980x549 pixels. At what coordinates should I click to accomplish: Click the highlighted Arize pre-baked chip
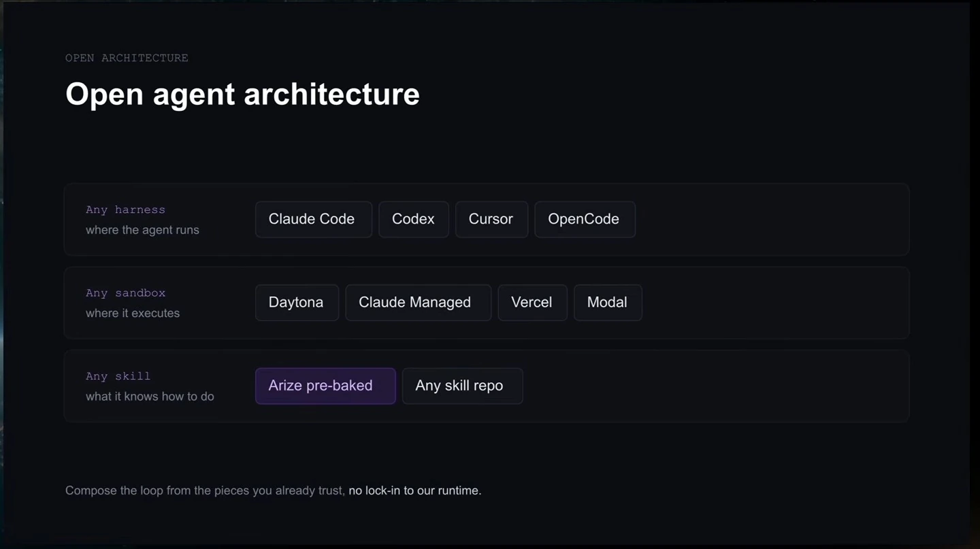pos(325,386)
